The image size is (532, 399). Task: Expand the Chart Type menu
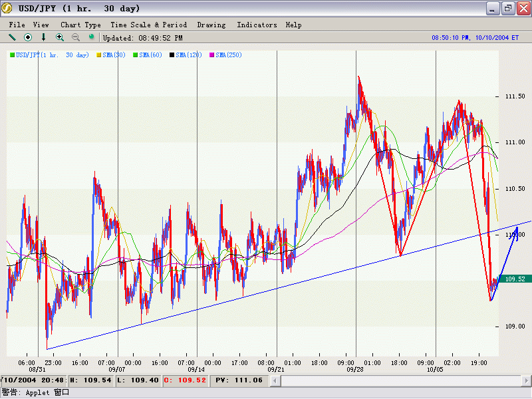pos(80,25)
